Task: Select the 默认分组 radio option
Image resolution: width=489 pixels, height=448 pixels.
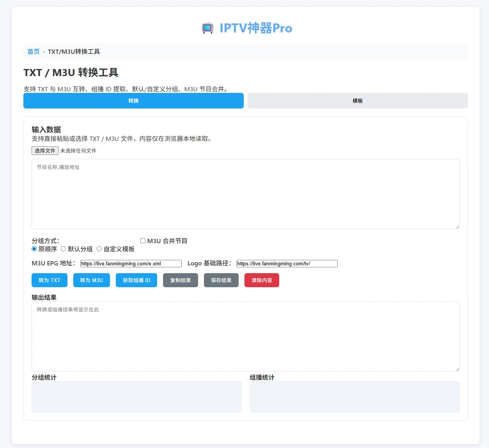Action: 64,249
